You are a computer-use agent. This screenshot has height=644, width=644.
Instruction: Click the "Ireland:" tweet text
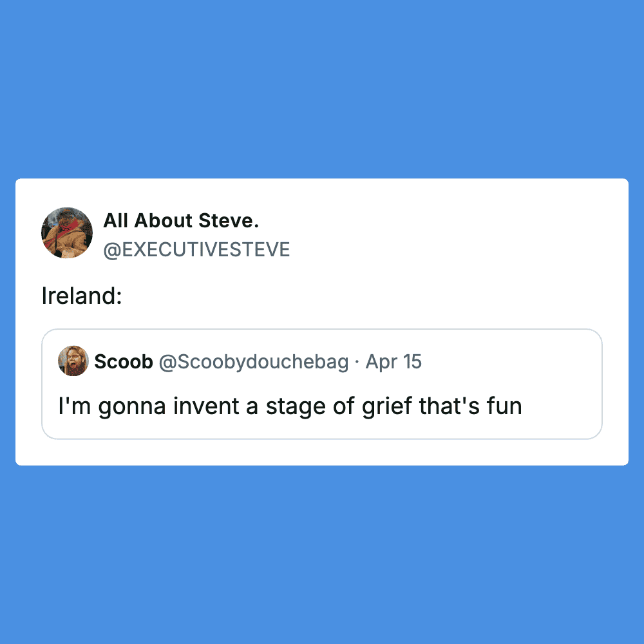[82, 296]
